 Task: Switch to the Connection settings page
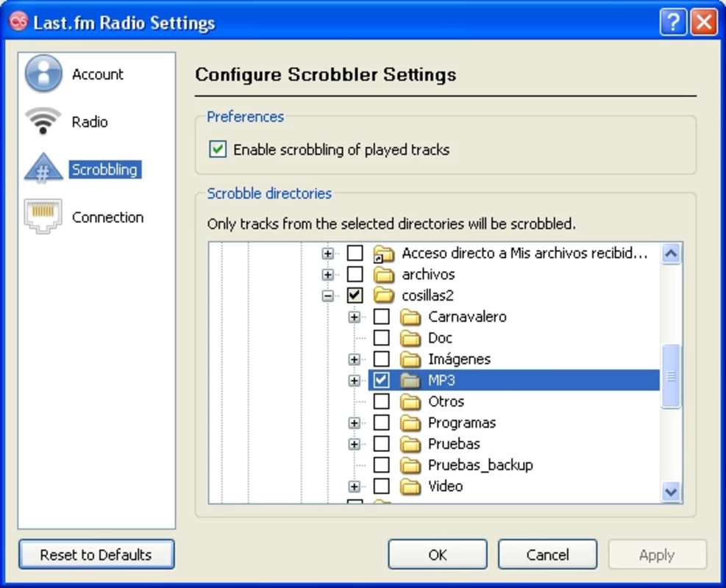point(107,217)
